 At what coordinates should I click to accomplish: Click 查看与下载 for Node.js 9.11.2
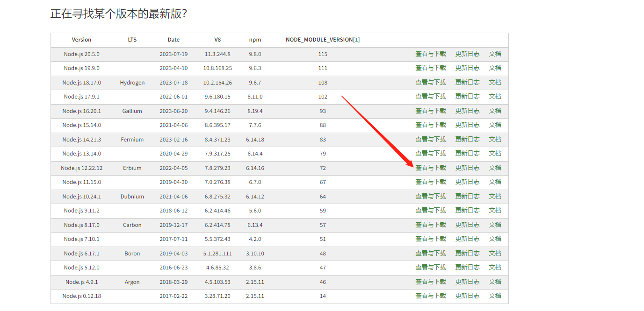click(x=431, y=210)
